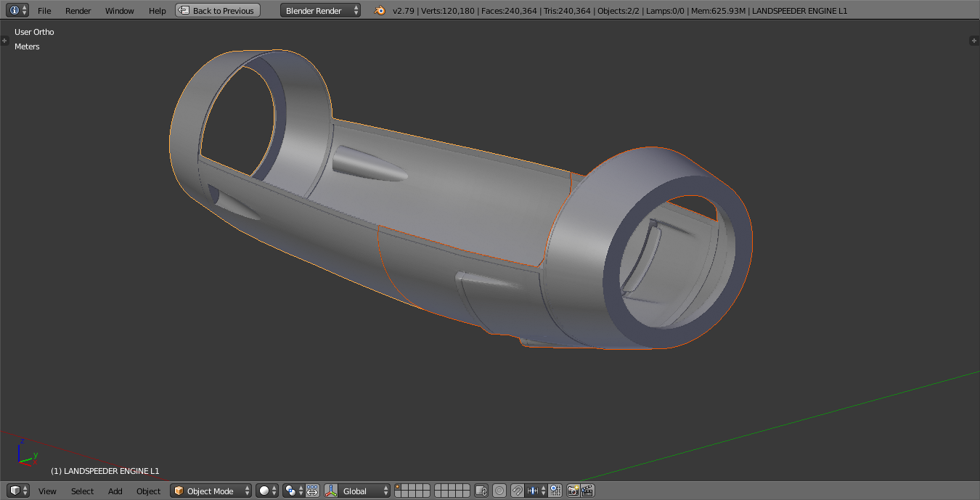Open the File menu

pos(44,11)
